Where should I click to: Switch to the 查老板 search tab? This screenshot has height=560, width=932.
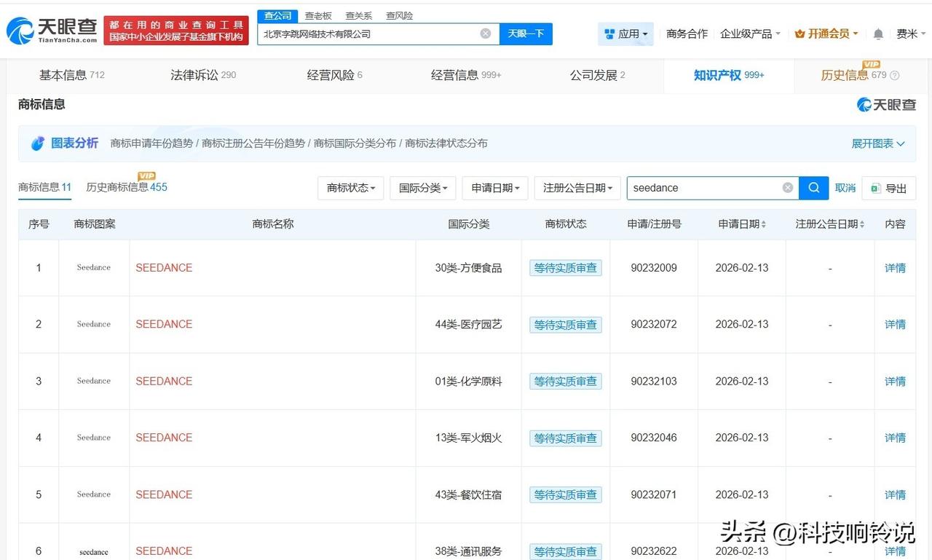tap(318, 15)
